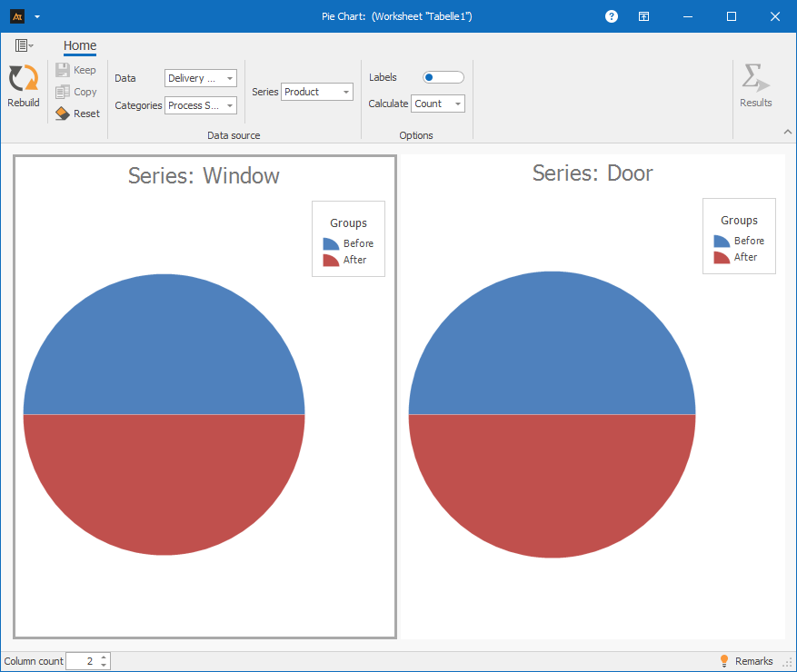Select the red After slice in Door chart

552,486
